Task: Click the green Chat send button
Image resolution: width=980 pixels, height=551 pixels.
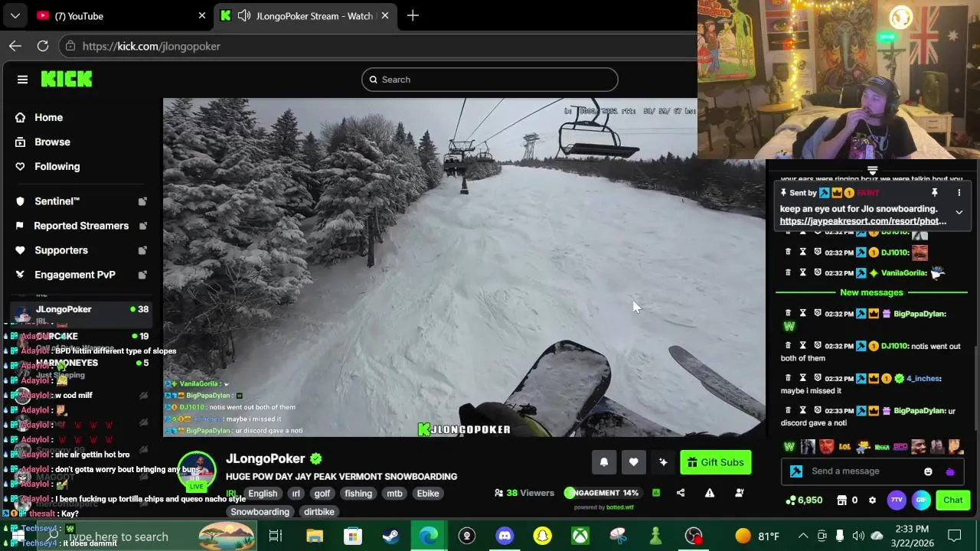Action: (953, 500)
